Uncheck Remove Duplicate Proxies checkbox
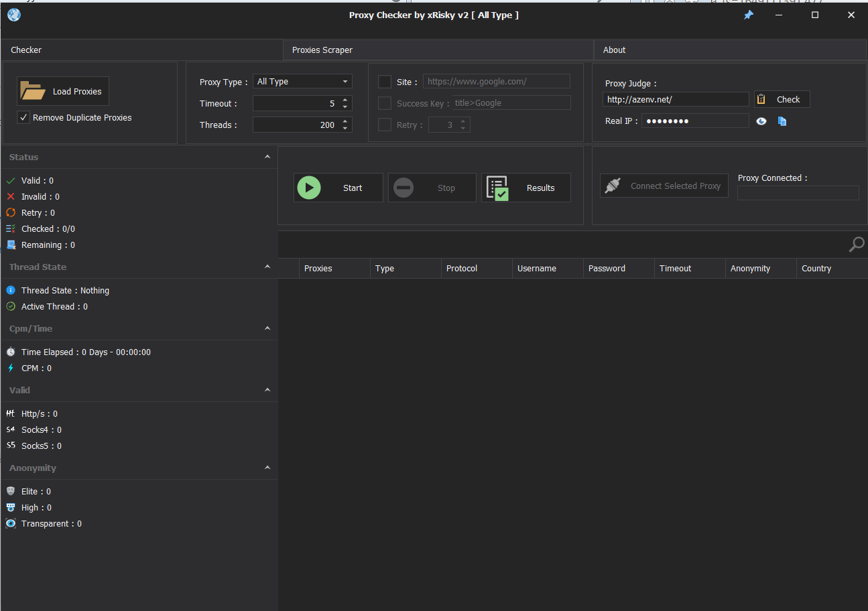 coord(24,117)
